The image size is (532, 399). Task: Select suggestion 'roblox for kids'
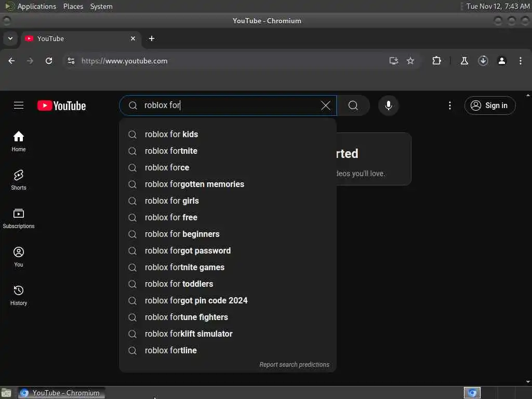(x=228, y=135)
